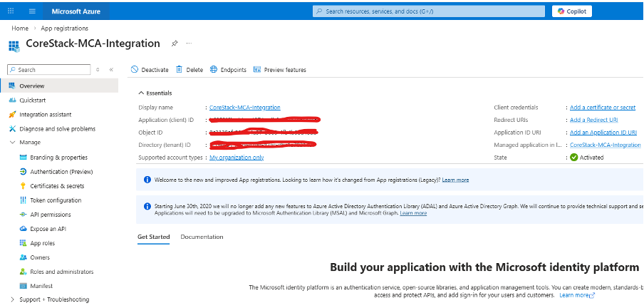Viewport: 644px width, 308px height.
Task: Click the search resources box
Action: click(x=429, y=11)
